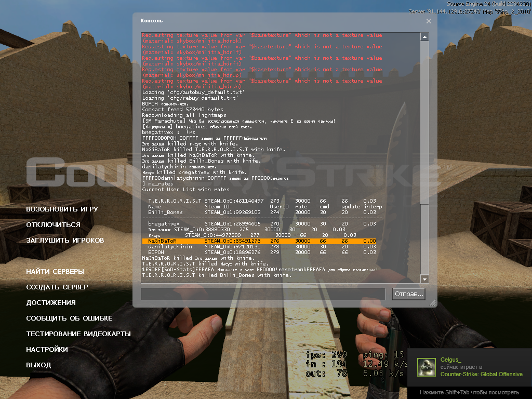The image size is (532, 399).
Task: Open ДОСТИЖЕНИЯ achievements menu
Action: point(51,303)
